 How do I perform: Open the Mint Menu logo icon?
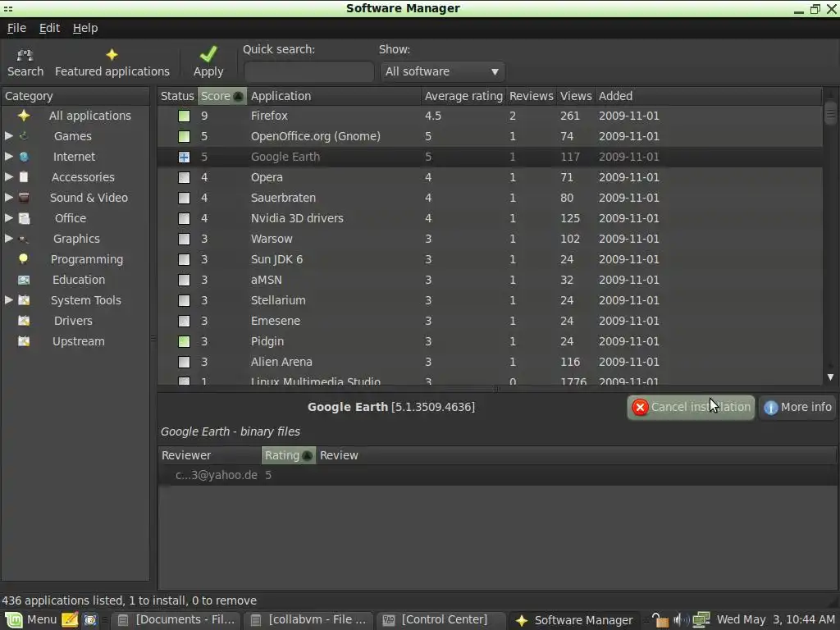click(x=13, y=620)
